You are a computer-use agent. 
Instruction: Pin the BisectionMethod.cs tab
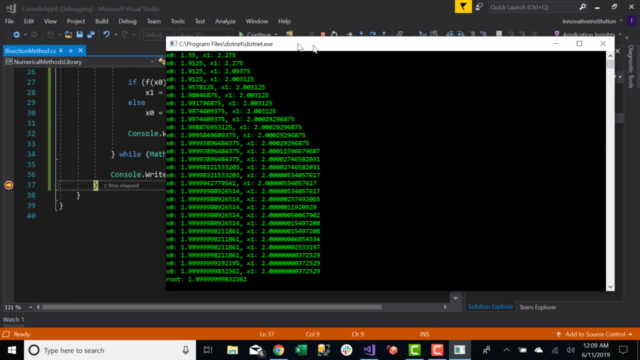click(70, 51)
